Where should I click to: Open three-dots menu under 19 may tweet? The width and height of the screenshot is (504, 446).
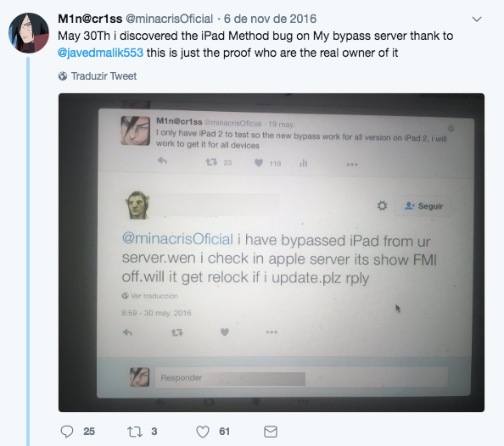tap(352, 164)
